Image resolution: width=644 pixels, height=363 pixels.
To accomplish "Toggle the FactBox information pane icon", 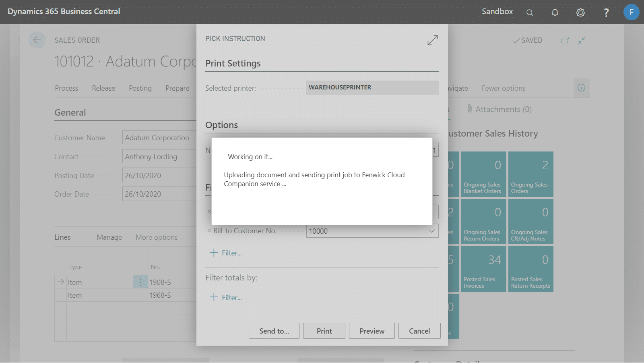I will [581, 88].
